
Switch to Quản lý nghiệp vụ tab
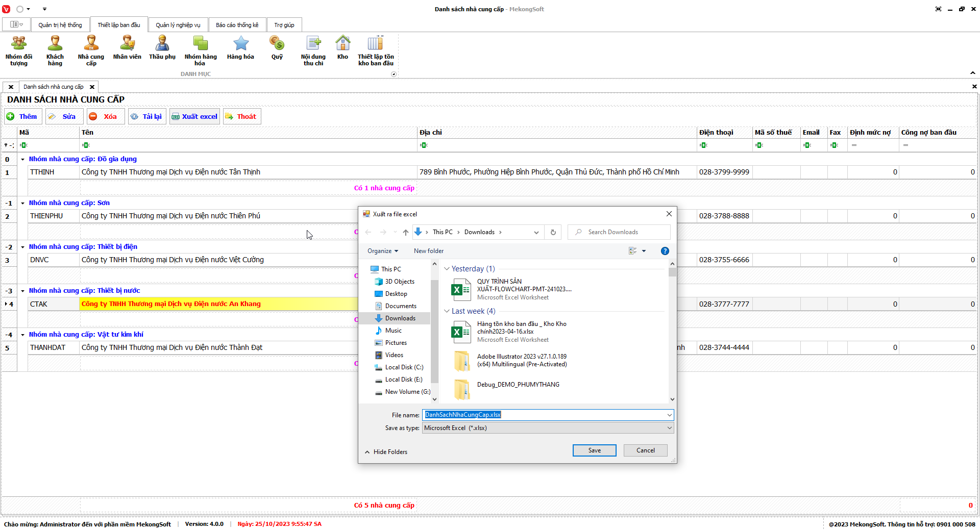coord(178,25)
